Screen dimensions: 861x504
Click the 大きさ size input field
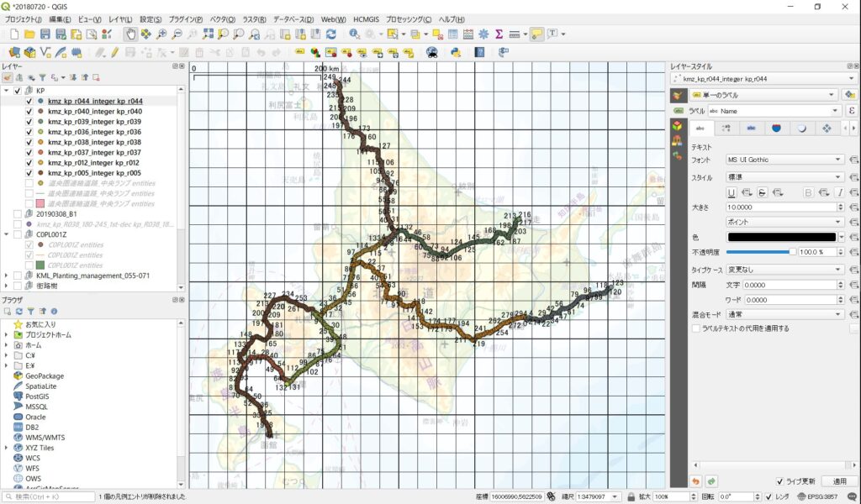point(781,207)
